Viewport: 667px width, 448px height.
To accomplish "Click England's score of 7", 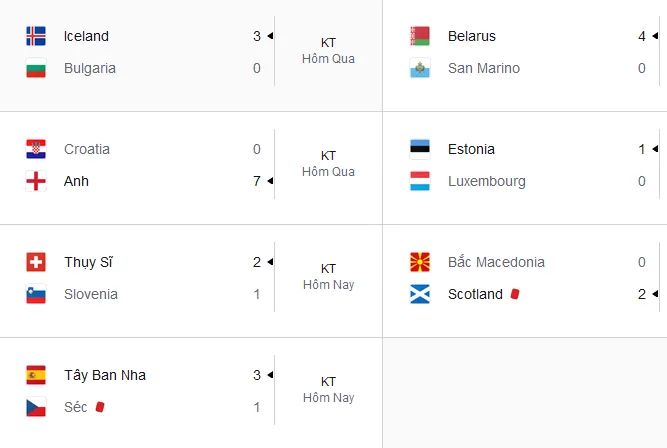I will tap(257, 181).
